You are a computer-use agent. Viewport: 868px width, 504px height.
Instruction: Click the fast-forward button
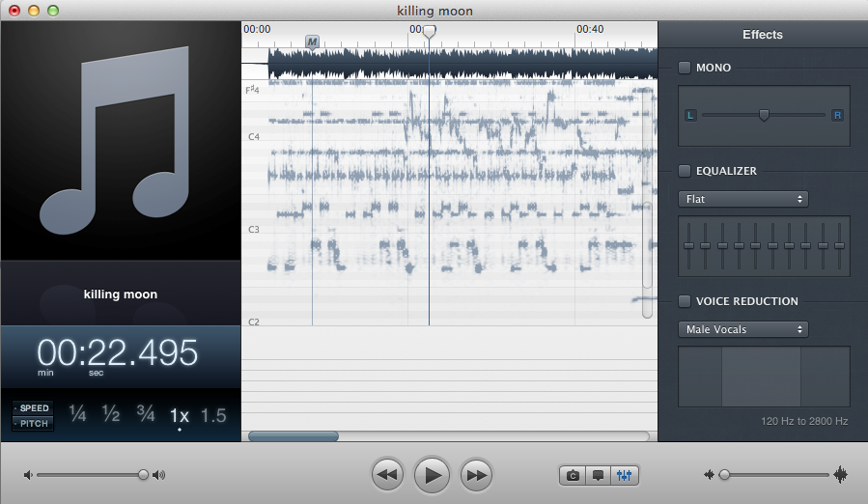476,475
